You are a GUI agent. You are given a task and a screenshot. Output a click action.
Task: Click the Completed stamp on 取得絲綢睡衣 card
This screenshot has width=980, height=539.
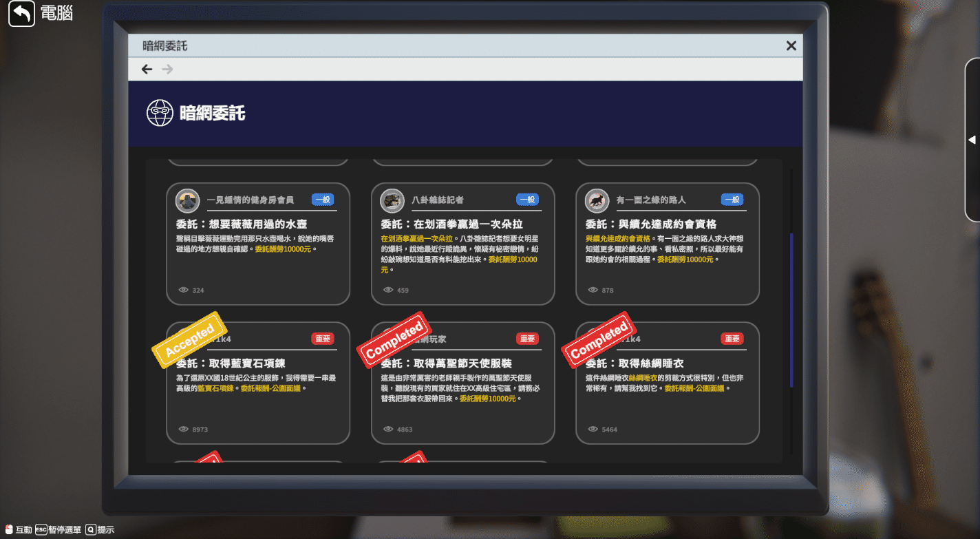pyautogui.click(x=599, y=339)
